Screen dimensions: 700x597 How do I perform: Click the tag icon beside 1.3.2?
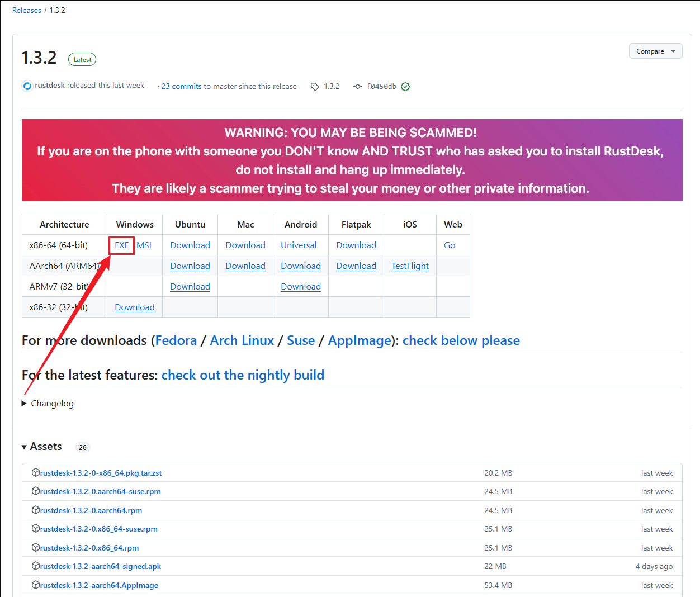point(315,87)
